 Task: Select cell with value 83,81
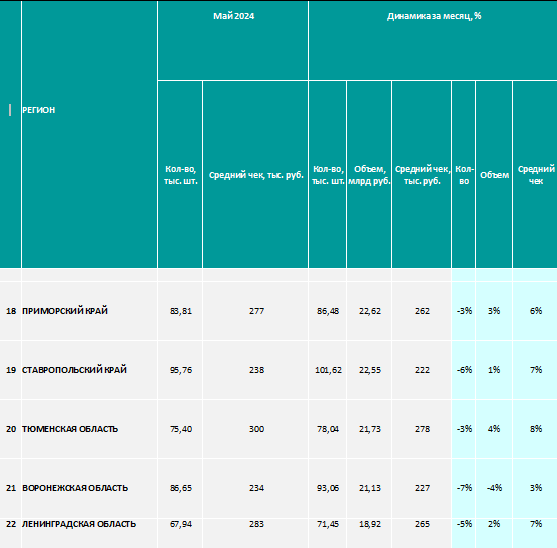point(180,311)
